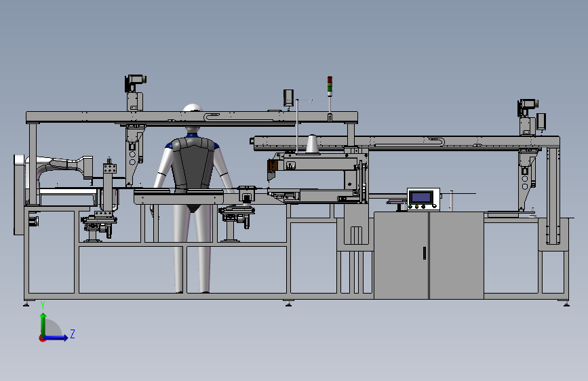Select the black box beside right gantry motor
This screenshot has height=381, width=588.
point(541,121)
